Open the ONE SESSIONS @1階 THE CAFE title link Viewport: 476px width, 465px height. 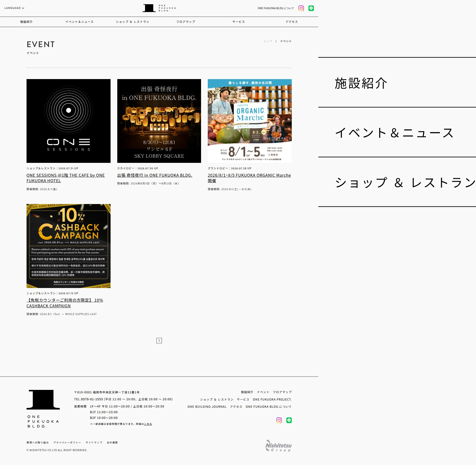coord(65,178)
